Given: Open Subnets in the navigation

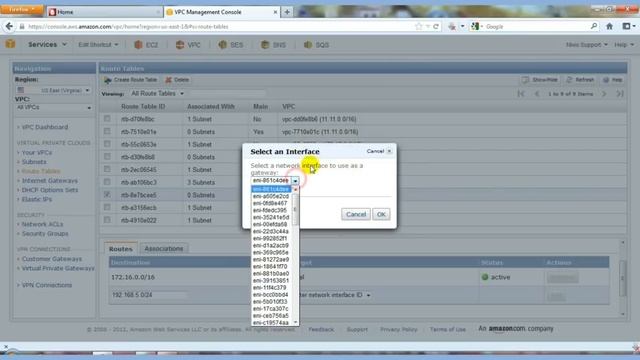Looking at the screenshot, I should click(x=34, y=162).
